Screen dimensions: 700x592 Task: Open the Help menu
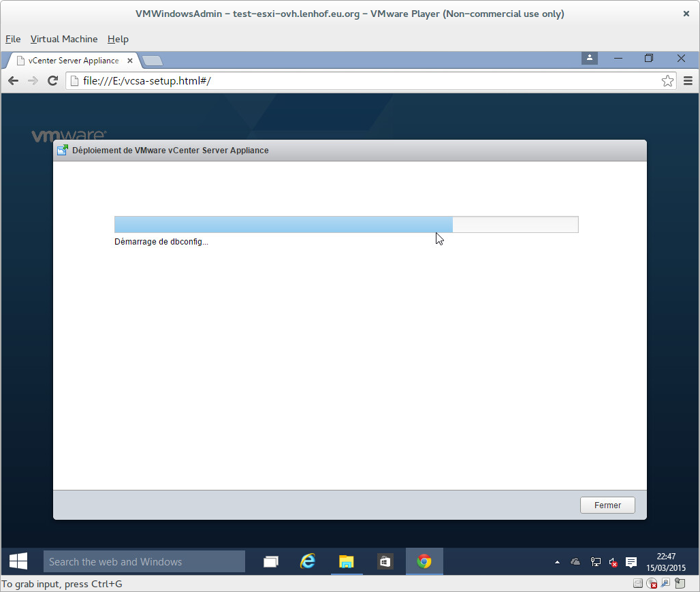click(118, 40)
